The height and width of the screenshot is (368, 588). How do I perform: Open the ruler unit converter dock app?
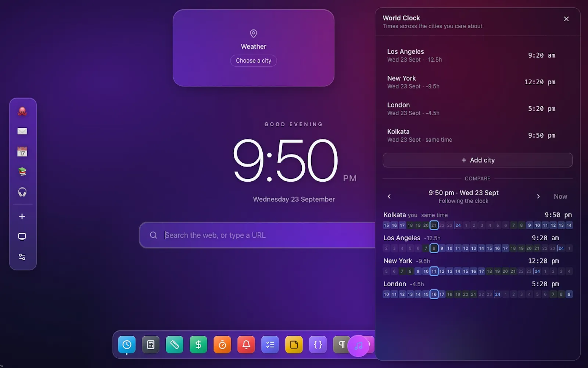[x=175, y=345]
